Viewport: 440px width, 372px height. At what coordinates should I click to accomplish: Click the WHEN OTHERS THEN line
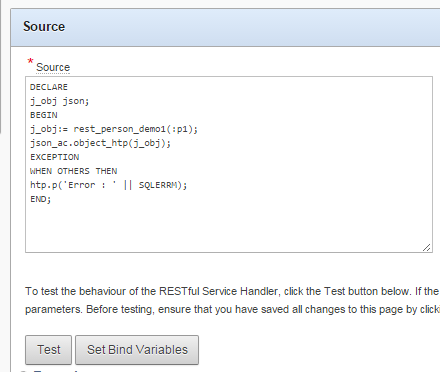[x=73, y=171]
